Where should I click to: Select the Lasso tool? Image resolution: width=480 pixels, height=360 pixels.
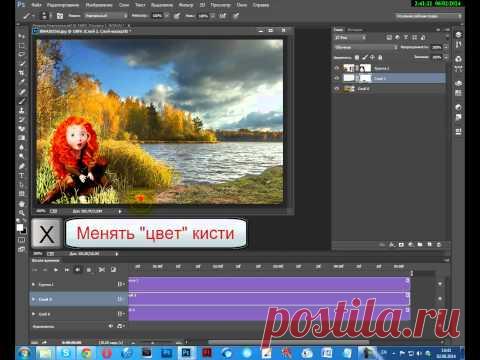tap(21, 54)
